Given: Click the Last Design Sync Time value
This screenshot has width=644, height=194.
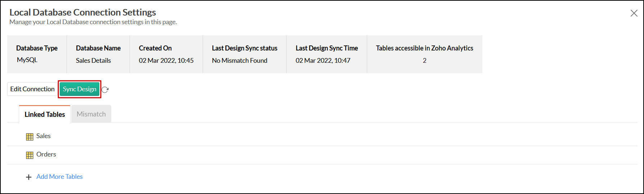Looking at the screenshot, I should (x=323, y=61).
